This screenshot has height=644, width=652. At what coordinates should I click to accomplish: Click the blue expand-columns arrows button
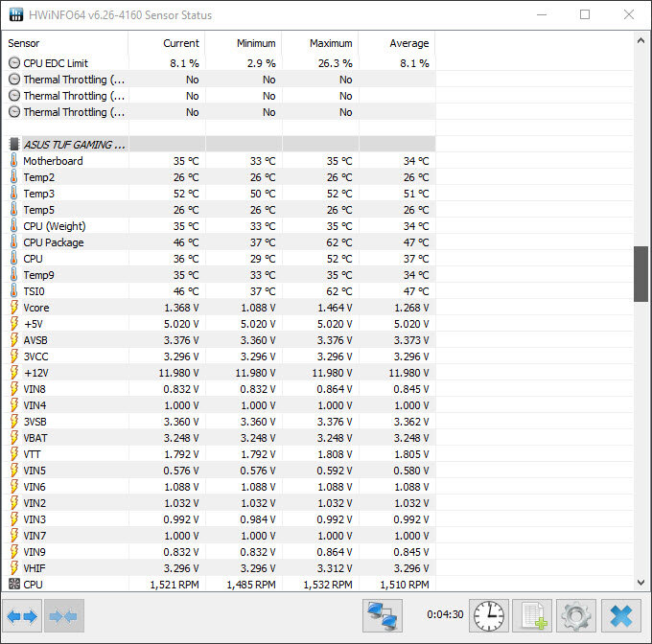(22, 616)
